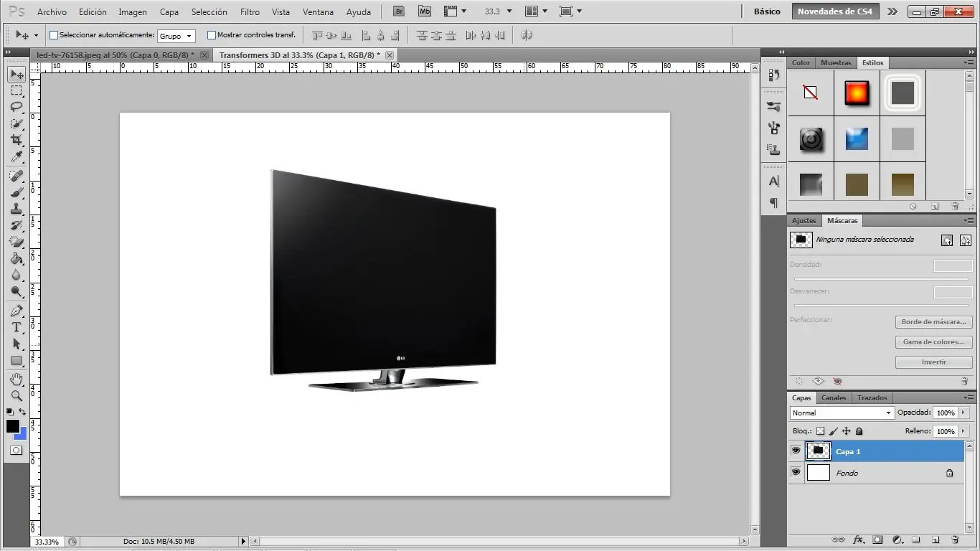Image resolution: width=980 pixels, height=551 pixels.
Task: Enable Mostrar controles transf. checkbox
Action: click(x=211, y=35)
